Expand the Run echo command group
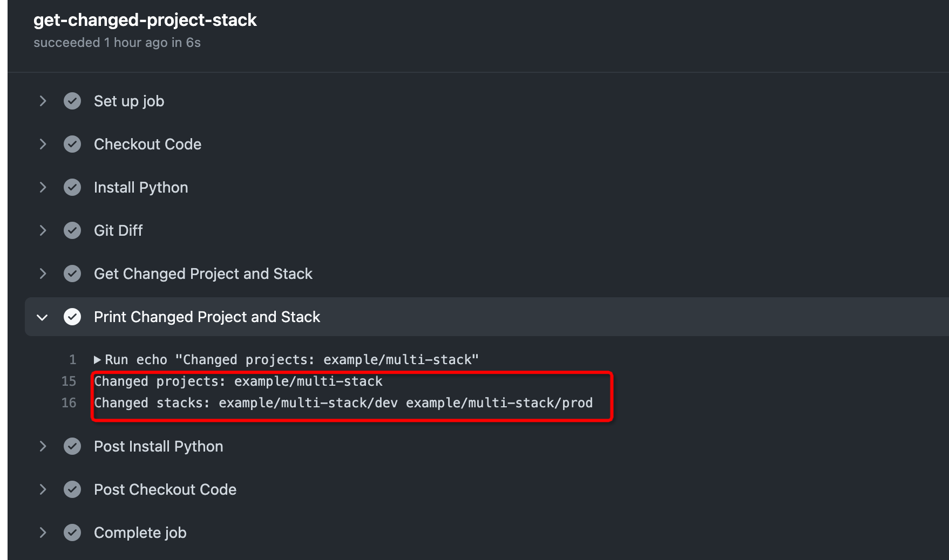 pyautogui.click(x=98, y=359)
